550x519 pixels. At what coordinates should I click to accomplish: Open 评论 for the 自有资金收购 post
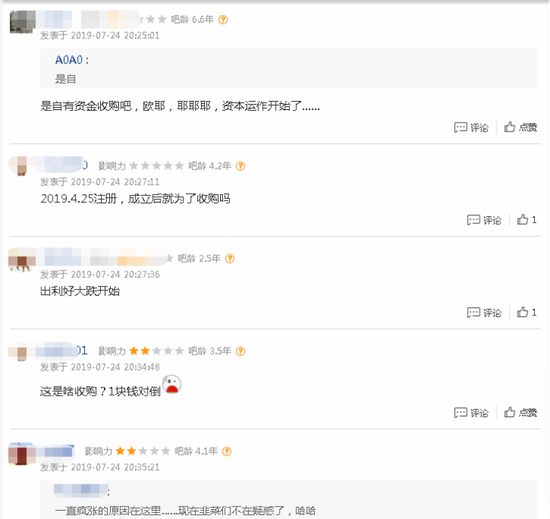point(471,127)
